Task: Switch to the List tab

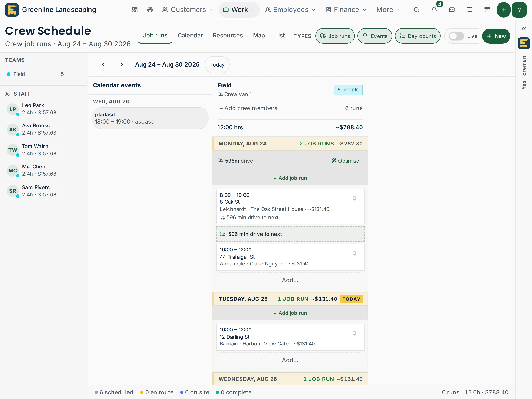Action: pyautogui.click(x=280, y=35)
